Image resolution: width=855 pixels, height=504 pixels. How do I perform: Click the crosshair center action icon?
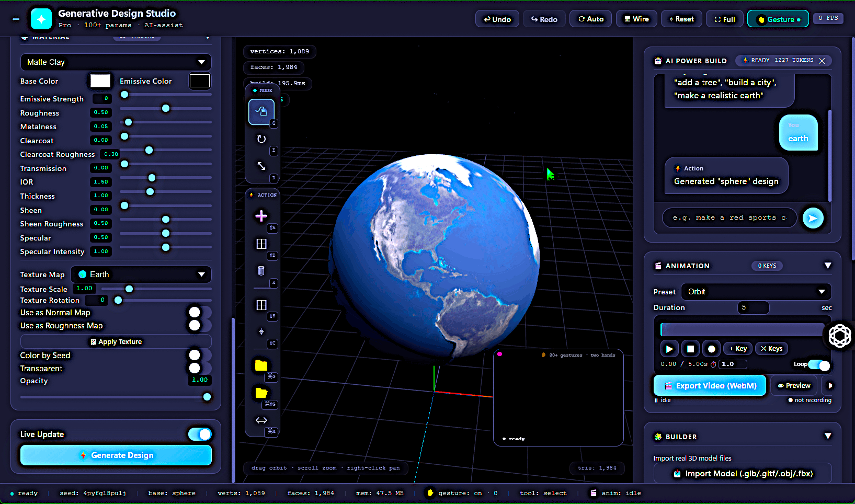point(261,331)
